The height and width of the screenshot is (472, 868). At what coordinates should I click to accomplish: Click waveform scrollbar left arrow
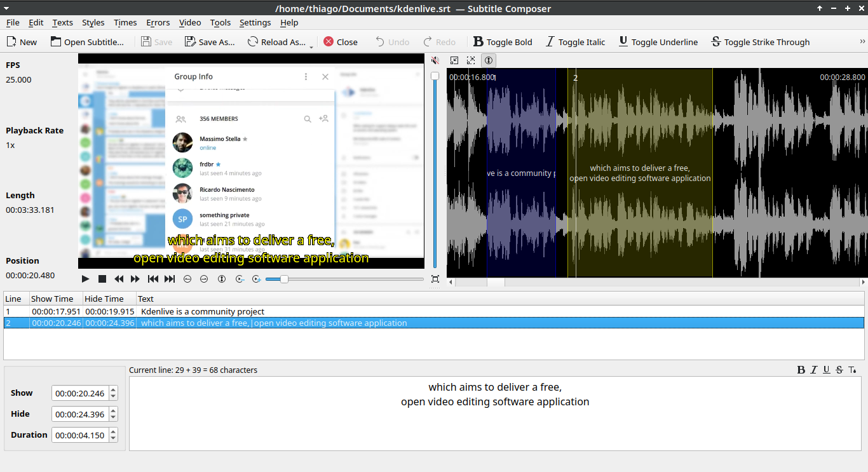pos(451,282)
